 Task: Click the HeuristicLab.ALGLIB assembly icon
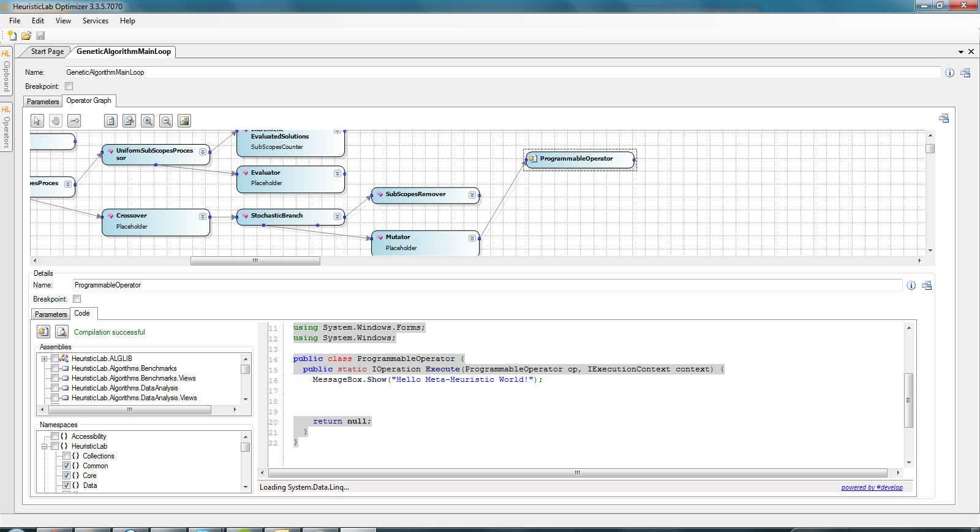click(64, 359)
